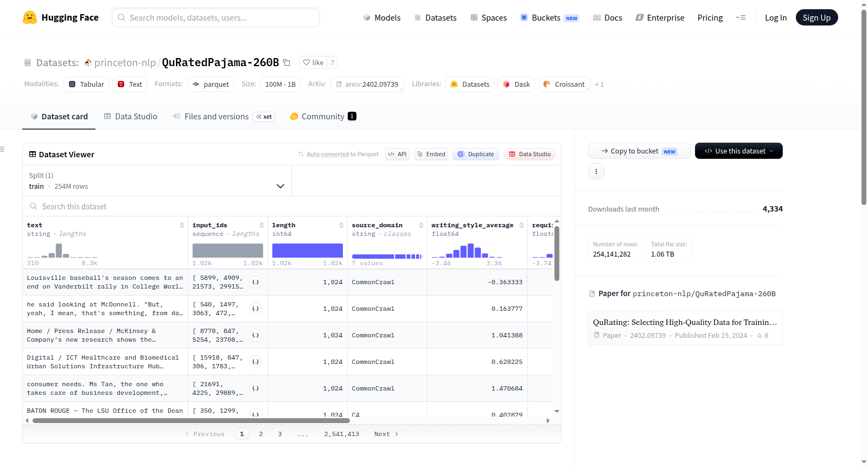The height and width of the screenshot is (467, 868).
Task: Expand the JSON braces for McKinsey row input_ids
Action: [256, 335]
